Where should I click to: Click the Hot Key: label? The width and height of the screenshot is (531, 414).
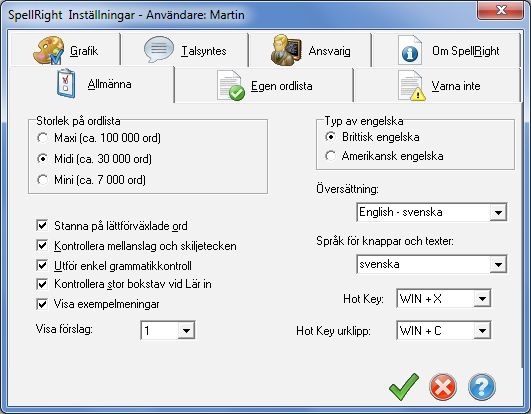[x=363, y=299]
